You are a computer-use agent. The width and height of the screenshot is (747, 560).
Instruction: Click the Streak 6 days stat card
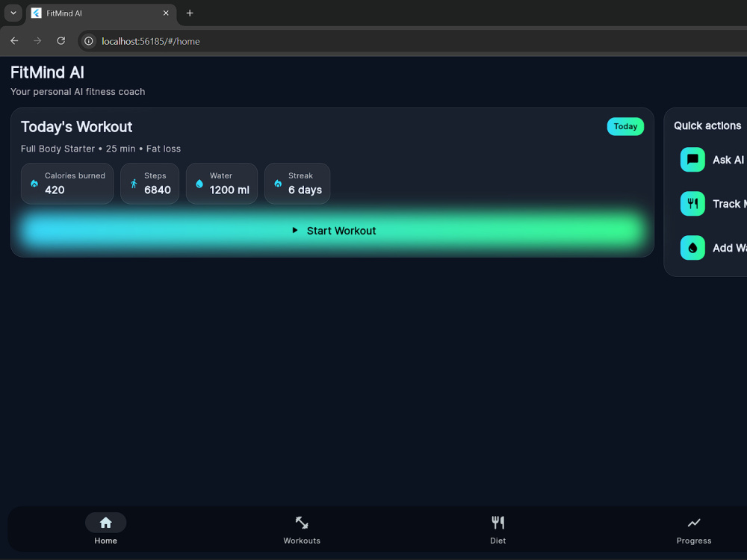coord(297,184)
